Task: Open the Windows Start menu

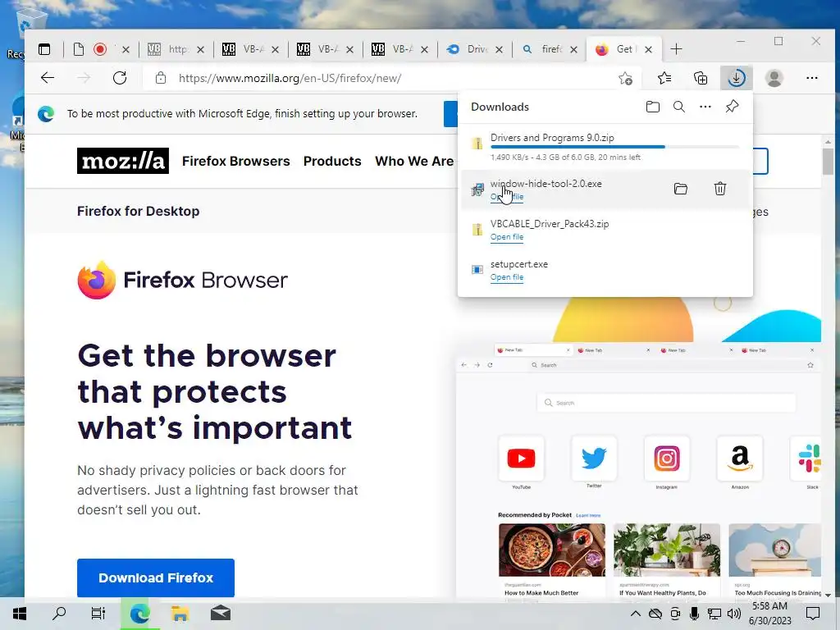Action: pos(20,614)
